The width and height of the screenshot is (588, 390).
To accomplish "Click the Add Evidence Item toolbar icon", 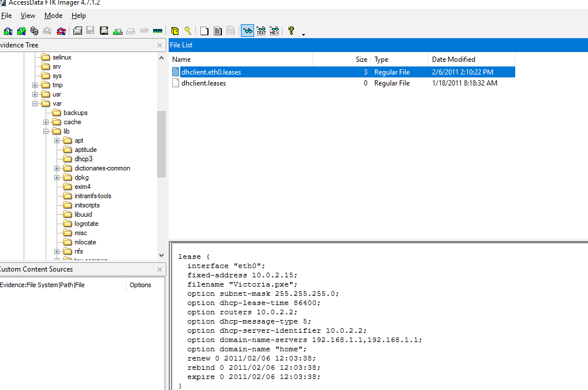I will 8,31.
